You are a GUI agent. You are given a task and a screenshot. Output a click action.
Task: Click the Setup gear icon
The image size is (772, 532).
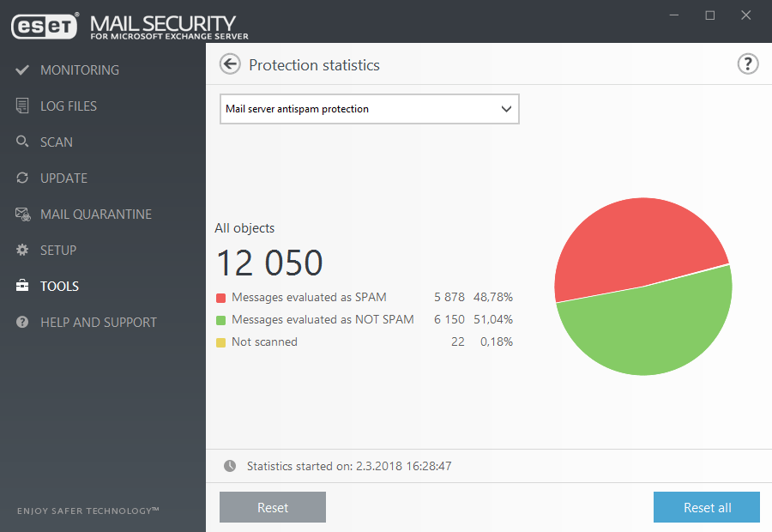pyautogui.click(x=22, y=251)
